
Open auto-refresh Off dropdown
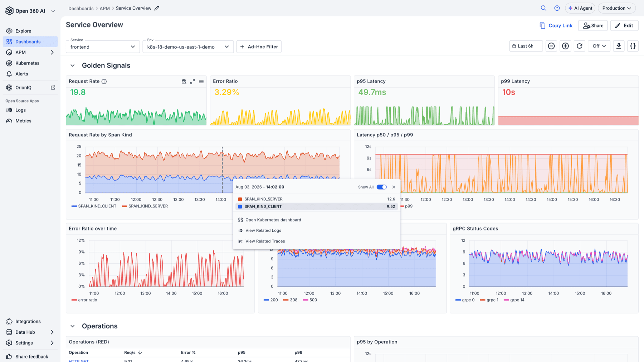click(599, 46)
